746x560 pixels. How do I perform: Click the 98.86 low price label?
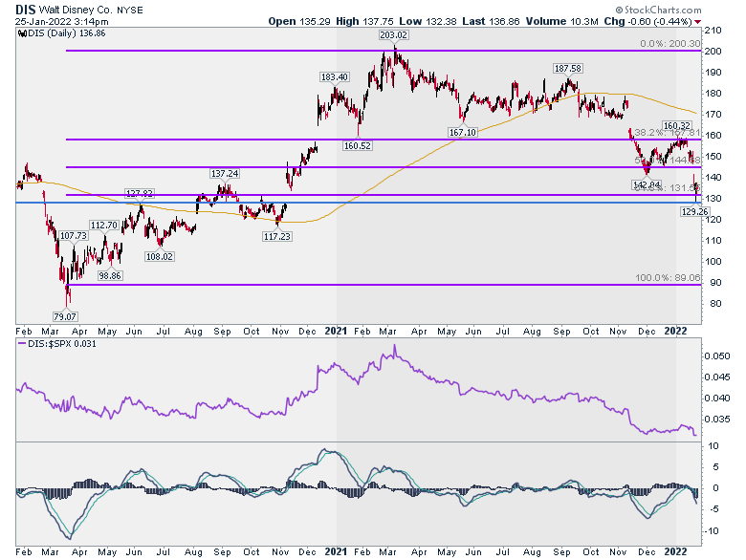pyautogui.click(x=110, y=276)
